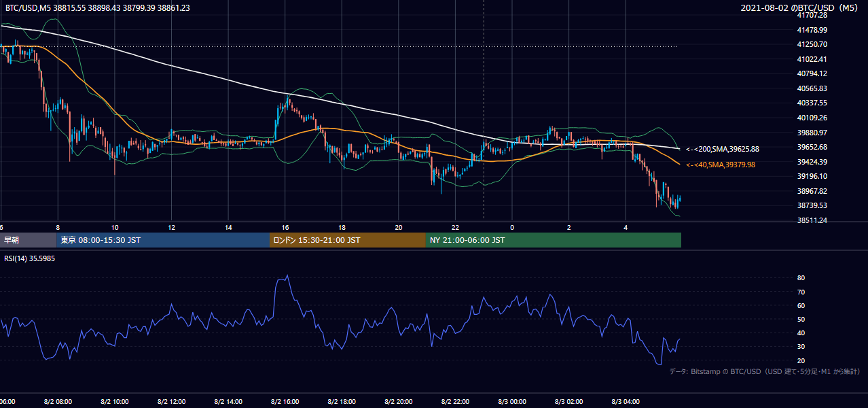Screen dimensions: 868x408
Task: Click RSI scale label 40
Action: 801,333
